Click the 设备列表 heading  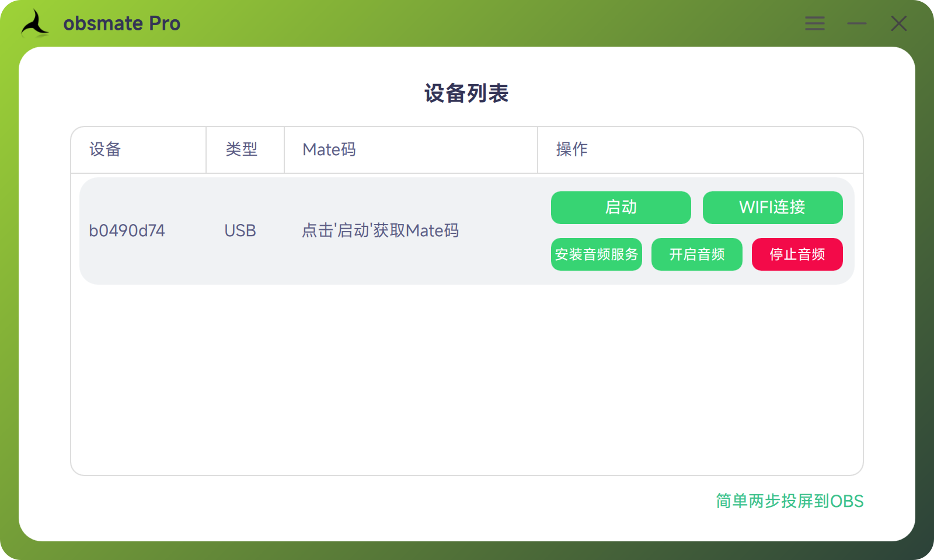click(x=466, y=93)
